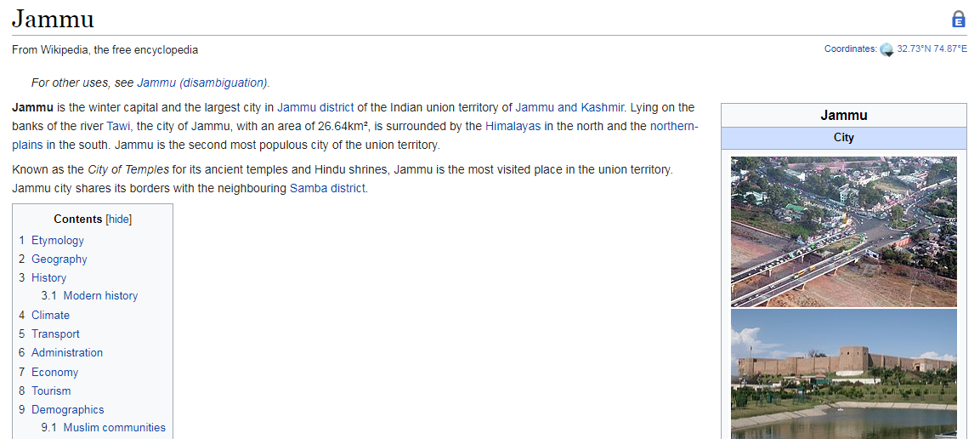Click the italic 'City of Temples' text
The image size is (980, 439).
pos(128,169)
